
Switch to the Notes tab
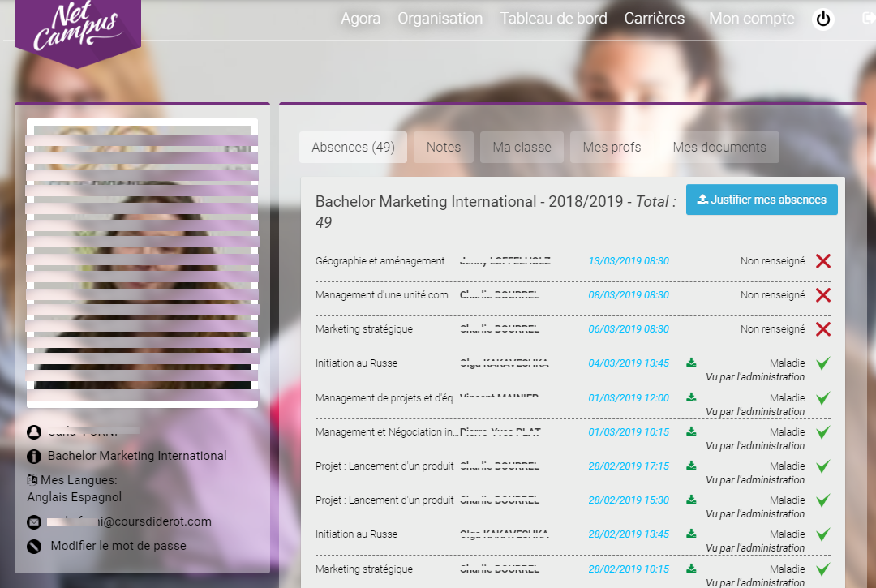pos(444,148)
